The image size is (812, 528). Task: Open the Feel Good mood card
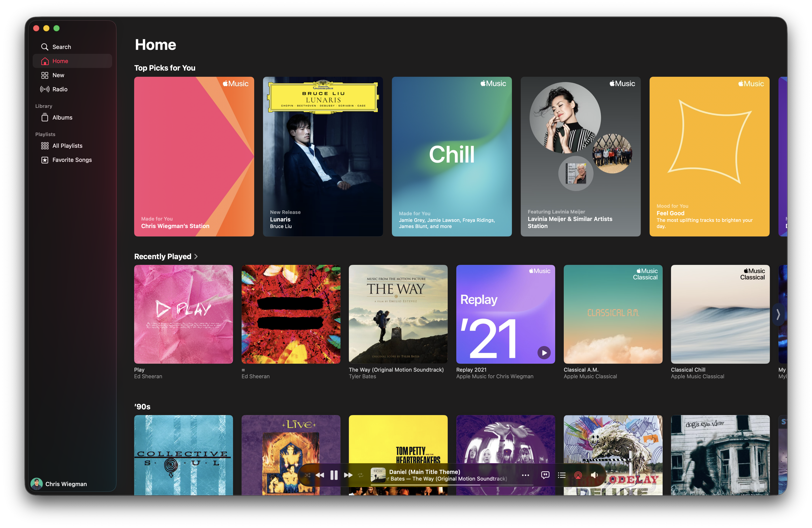pos(709,156)
